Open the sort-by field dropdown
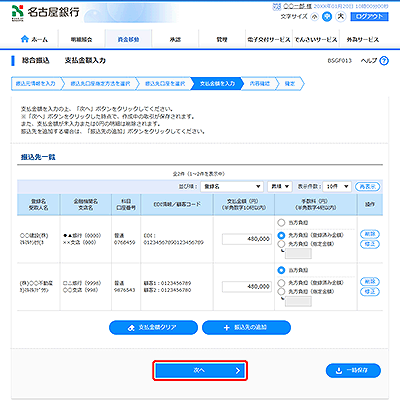 (x=232, y=187)
